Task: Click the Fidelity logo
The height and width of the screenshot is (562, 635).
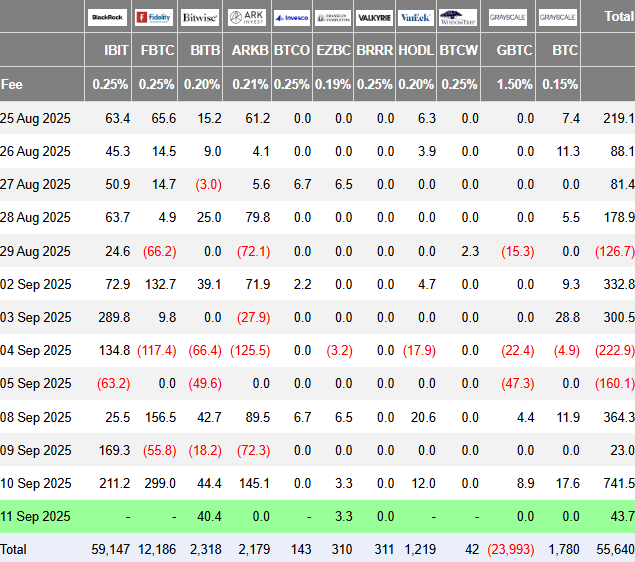Action: 155,17
